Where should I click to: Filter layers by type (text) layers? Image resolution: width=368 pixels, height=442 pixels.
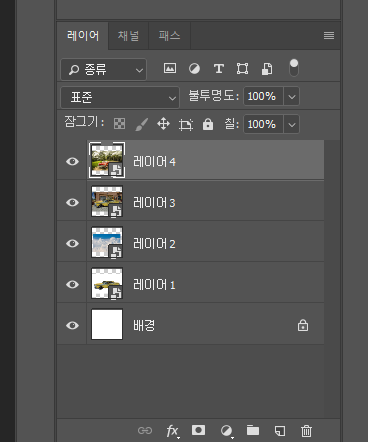(218, 69)
